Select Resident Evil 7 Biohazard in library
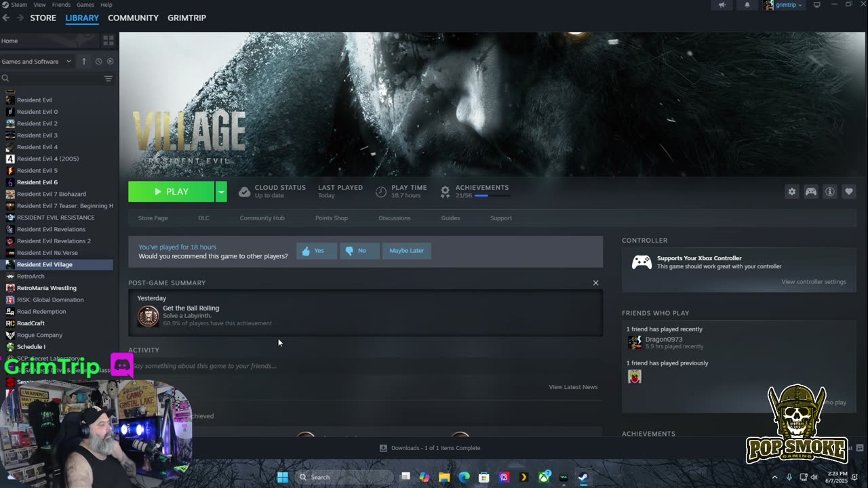Image resolution: width=868 pixels, height=488 pixels. tap(52, 194)
